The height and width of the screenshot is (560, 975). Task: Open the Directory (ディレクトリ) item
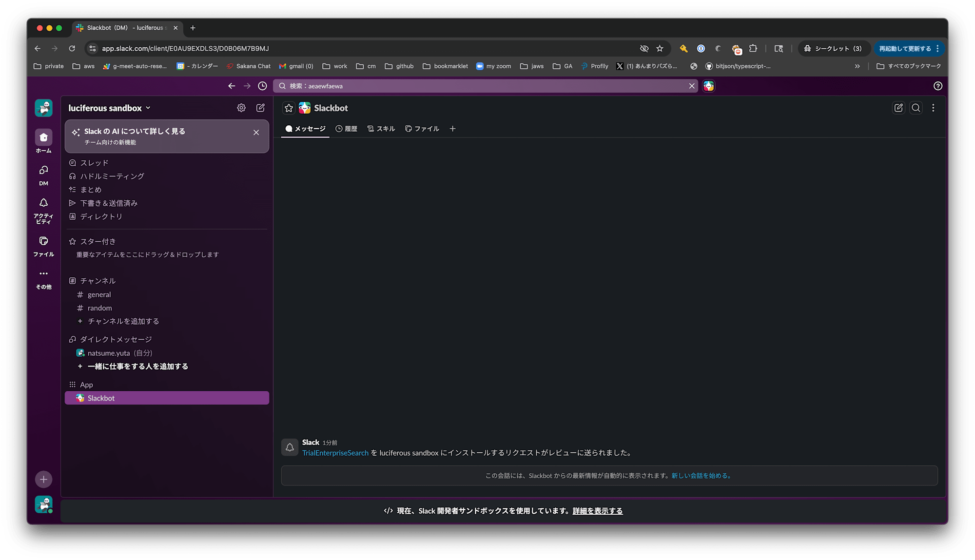(167, 216)
